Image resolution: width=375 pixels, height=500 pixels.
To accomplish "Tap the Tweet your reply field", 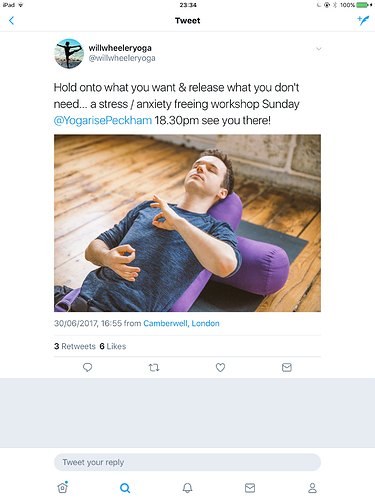I will [187, 462].
